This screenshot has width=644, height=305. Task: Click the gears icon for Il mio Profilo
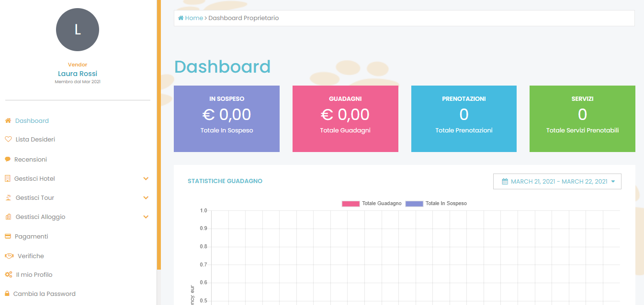tap(9, 275)
